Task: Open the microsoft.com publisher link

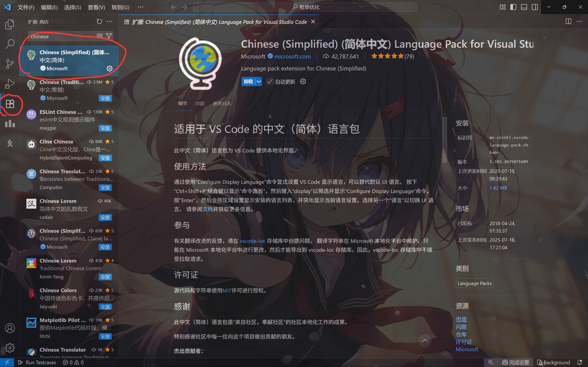Action: (x=292, y=56)
